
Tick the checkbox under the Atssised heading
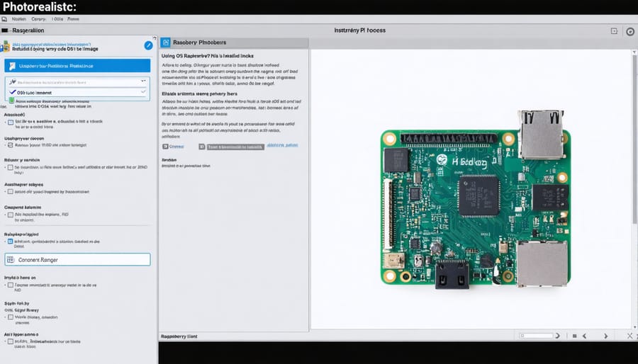[x=11, y=122]
